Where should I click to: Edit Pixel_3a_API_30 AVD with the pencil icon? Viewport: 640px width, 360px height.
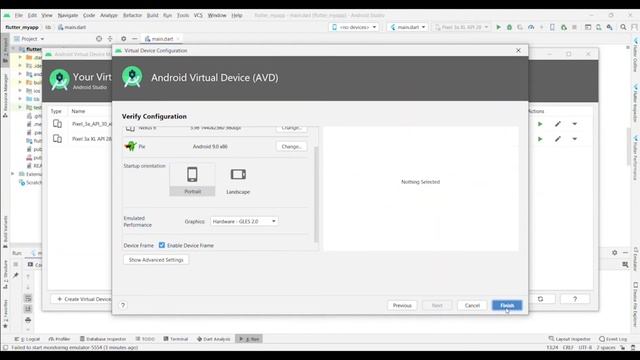coord(558,124)
